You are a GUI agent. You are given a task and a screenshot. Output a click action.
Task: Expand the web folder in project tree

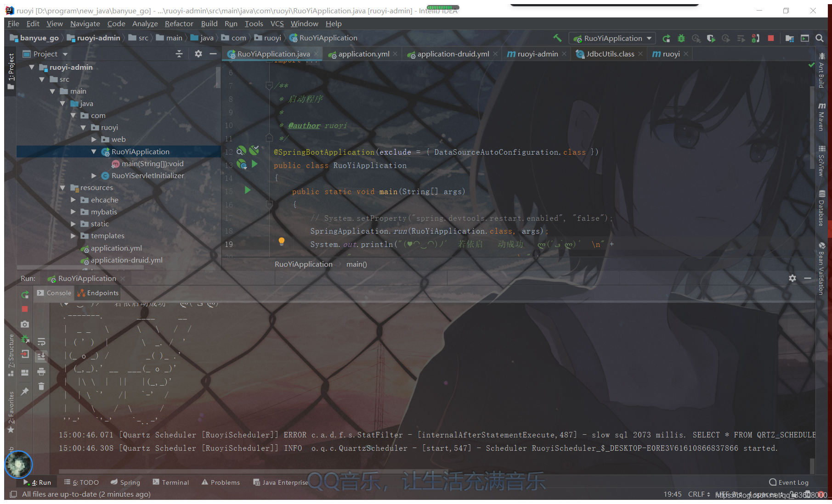(94, 139)
